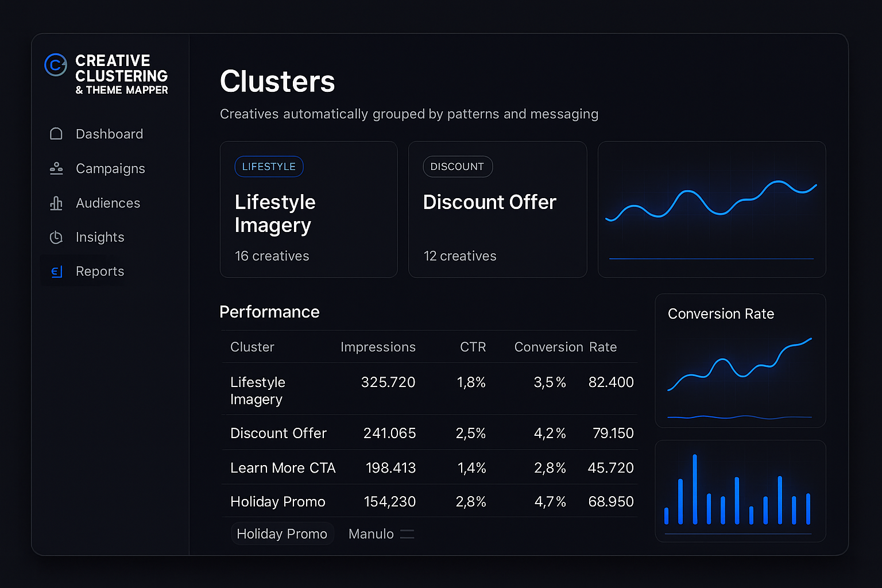
Task: Select the Reports icon in the sidebar
Action: 56,271
